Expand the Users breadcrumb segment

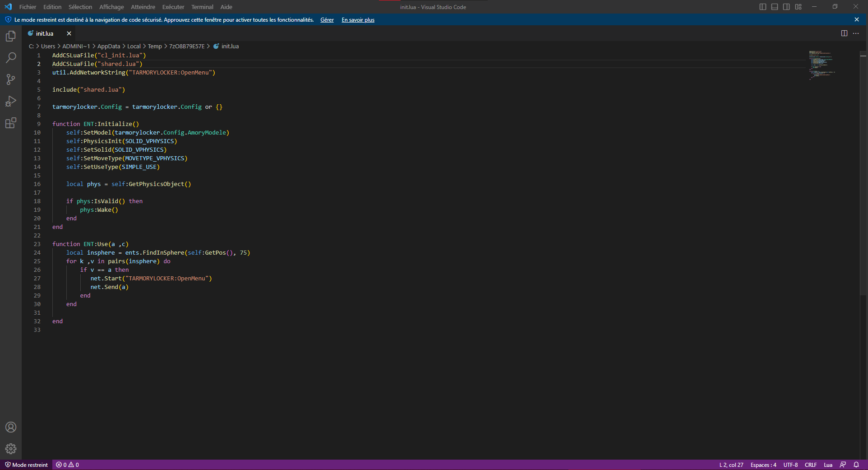(x=48, y=46)
